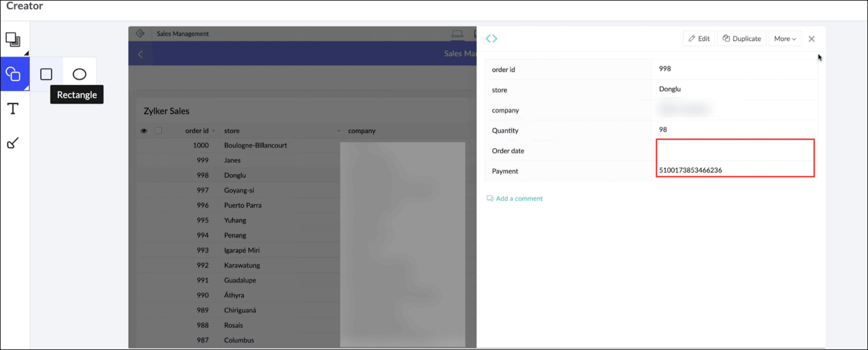Open the order id column sort arrow
The width and height of the screenshot is (868, 350).
pyautogui.click(x=214, y=131)
